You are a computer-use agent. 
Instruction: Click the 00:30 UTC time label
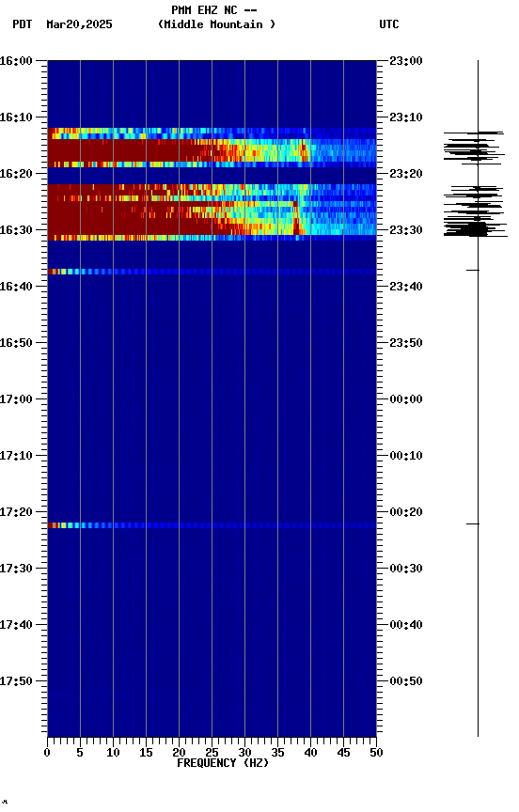point(406,569)
